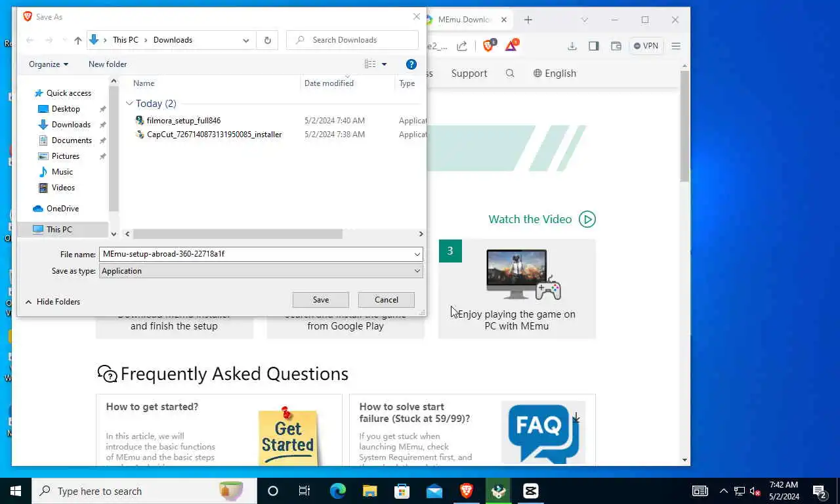Sort files by Name column header
This screenshot has height=504, width=840.
144,83
